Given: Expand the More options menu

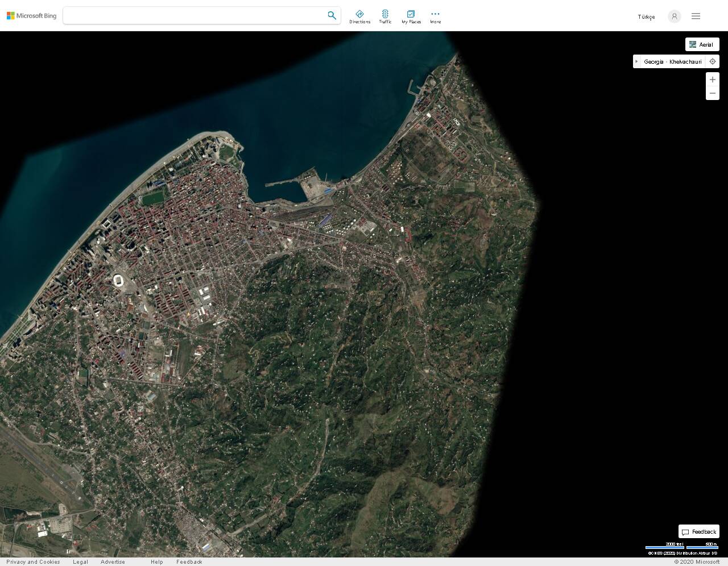Looking at the screenshot, I should (435, 16).
